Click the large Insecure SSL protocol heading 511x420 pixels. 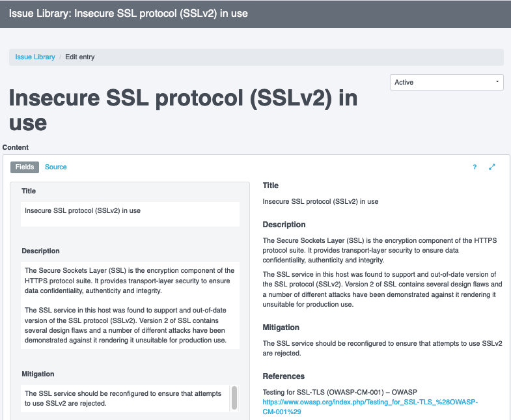pyautogui.click(x=183, y=110)
